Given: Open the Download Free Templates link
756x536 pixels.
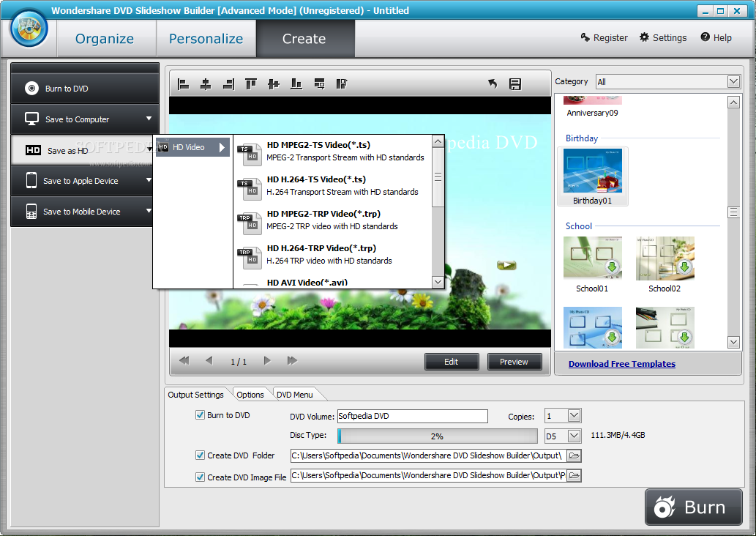Looking at the screenshot, I should pos(621,364).
